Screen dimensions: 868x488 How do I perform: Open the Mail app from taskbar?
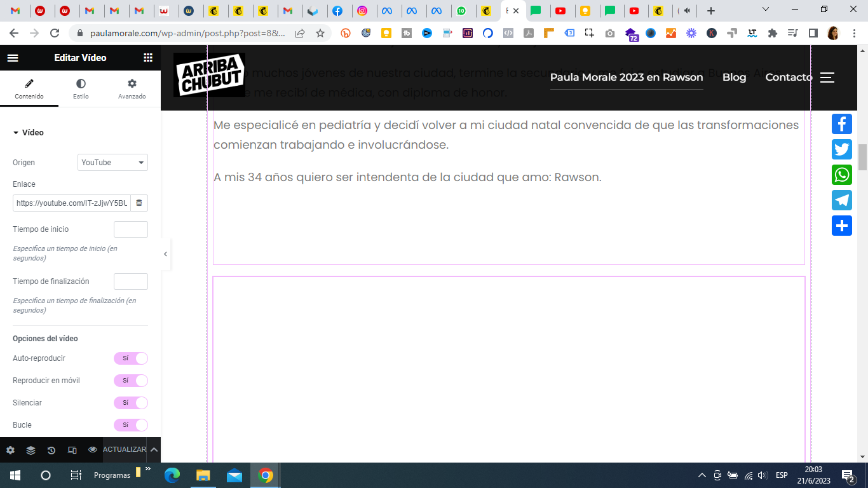point(234,475)
